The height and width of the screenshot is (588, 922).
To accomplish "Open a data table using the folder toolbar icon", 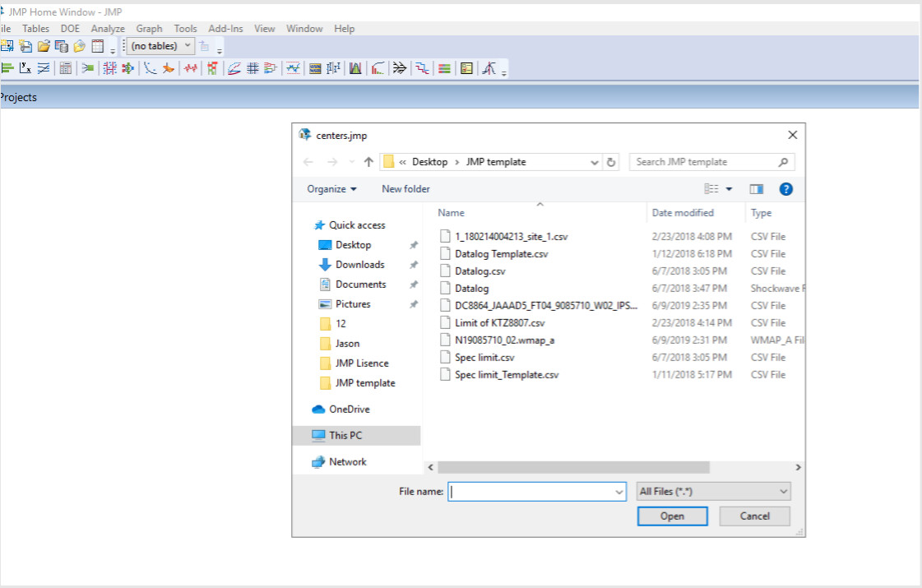I will [x=43, y=46].
